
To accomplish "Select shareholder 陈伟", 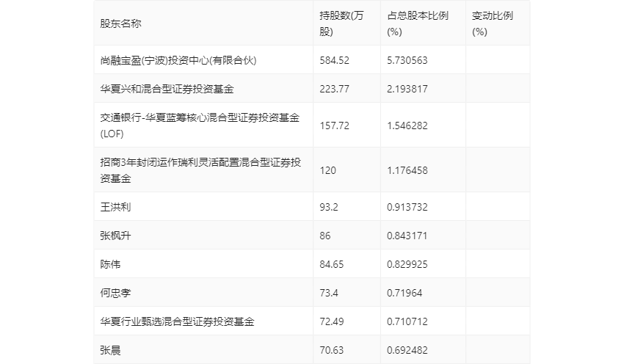I will (x=110, y=264).
